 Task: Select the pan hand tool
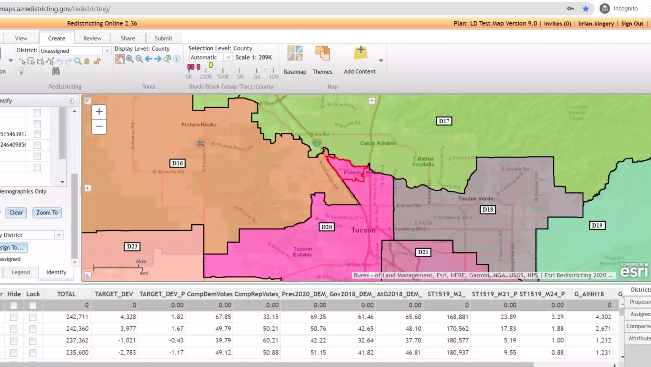tap(120, 59)
